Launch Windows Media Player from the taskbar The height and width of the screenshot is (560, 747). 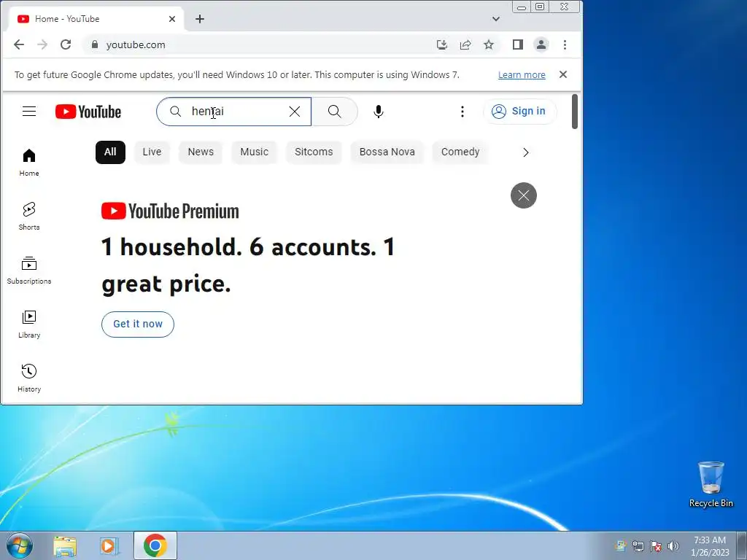tap(109, 545)
